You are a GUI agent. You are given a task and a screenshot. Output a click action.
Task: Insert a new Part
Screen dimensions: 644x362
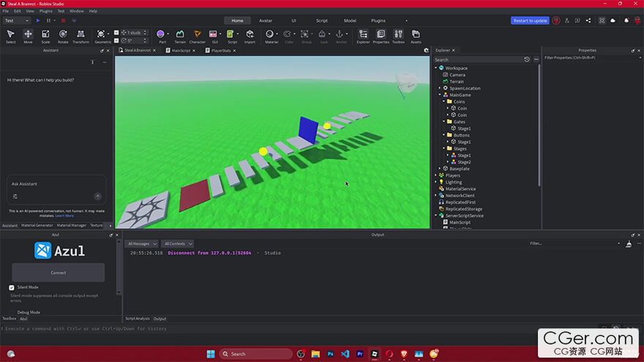[x=160, y=34]
